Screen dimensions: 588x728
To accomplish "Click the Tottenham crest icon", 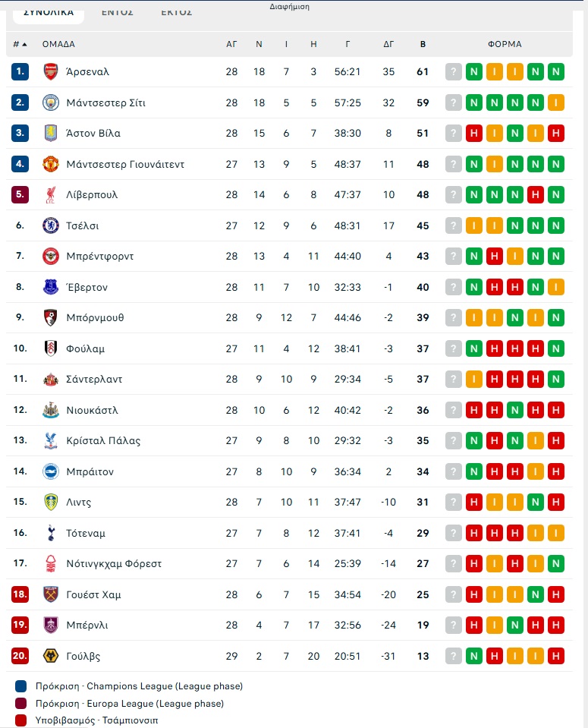I will [x=51, y=533].
